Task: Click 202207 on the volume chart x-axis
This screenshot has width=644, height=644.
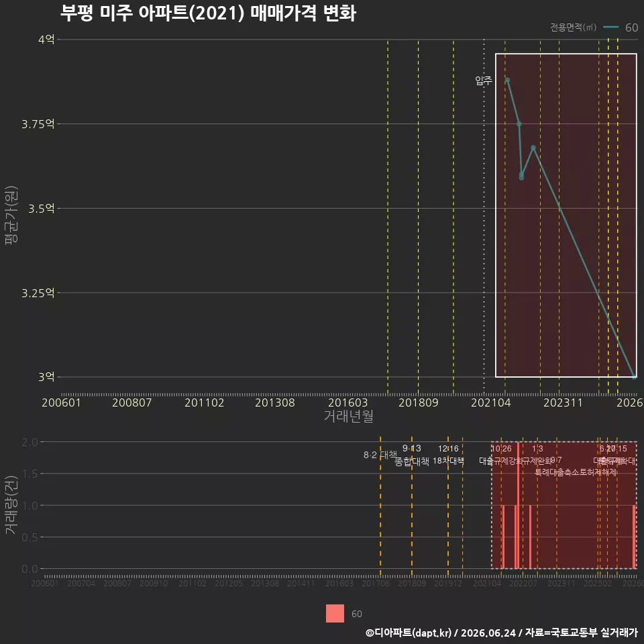Action: 523,583
